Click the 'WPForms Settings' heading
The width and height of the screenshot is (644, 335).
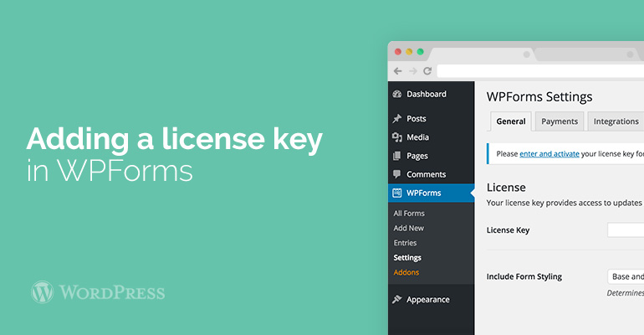point(539,97)
